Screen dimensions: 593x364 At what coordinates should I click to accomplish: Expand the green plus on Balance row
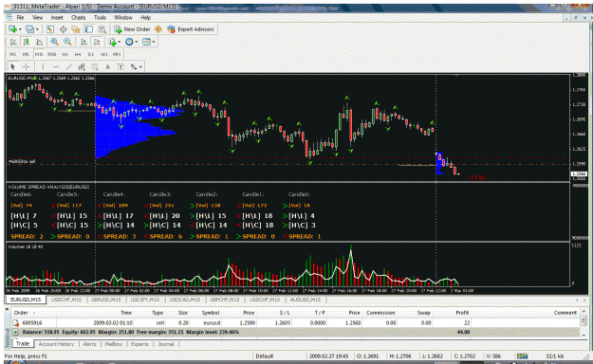click(15, 333)
